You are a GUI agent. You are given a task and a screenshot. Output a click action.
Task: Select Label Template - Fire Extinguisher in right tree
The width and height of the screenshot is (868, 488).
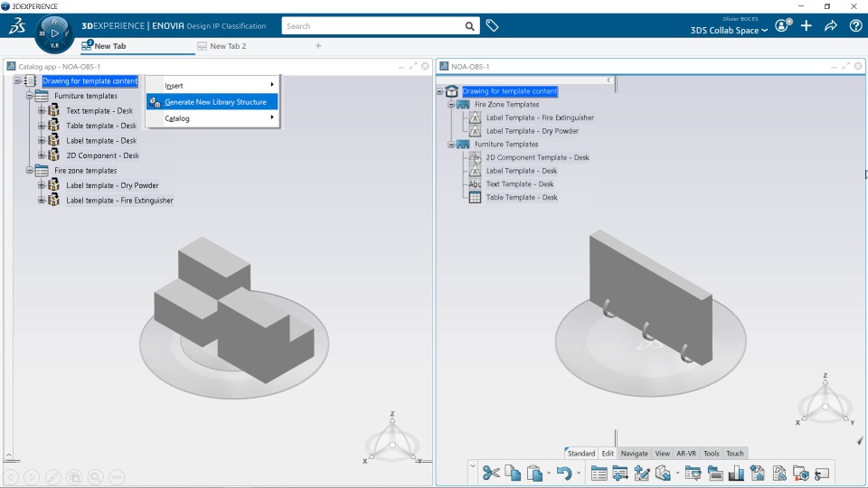pos(540,117)
